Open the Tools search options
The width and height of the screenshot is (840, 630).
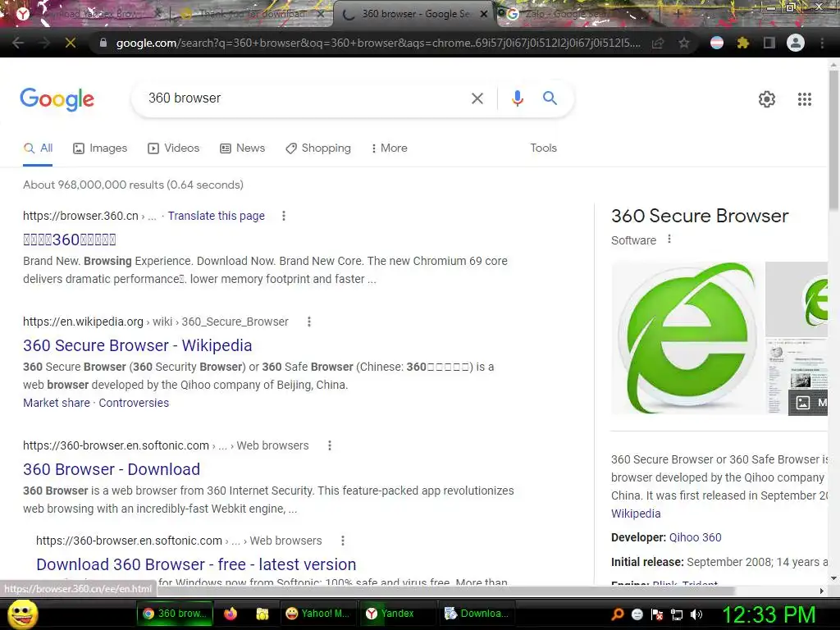(544, 148)
